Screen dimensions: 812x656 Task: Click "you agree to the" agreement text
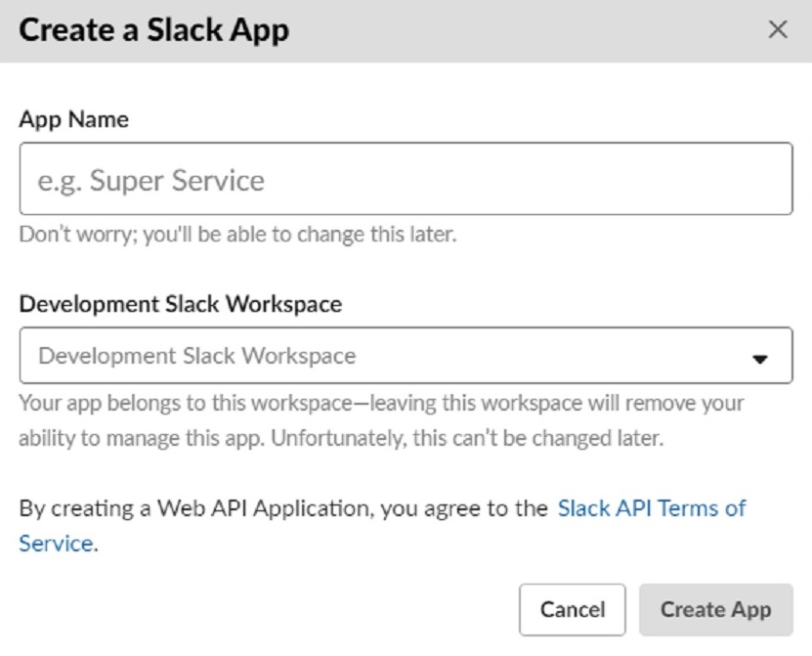(465, 508)
